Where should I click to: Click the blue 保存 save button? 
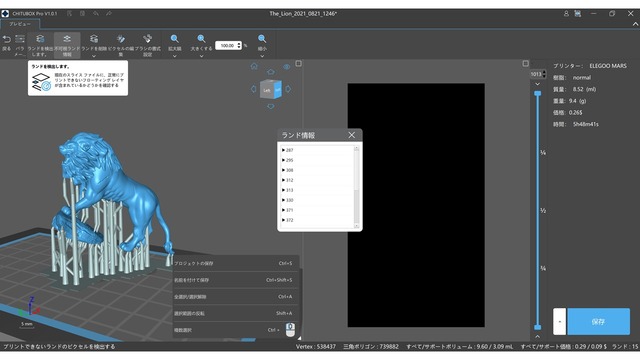click(x=598, y=322)
